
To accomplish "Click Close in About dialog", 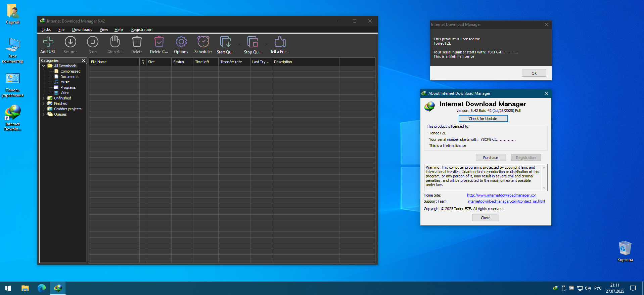I will [x=486, y=218].
